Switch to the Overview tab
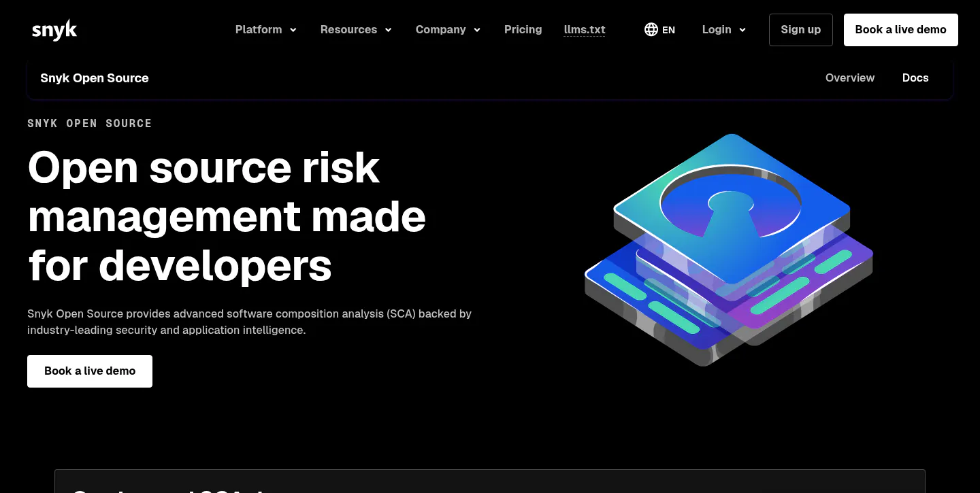The width and height of the screenshot is (980, 493). pos(850,78)
